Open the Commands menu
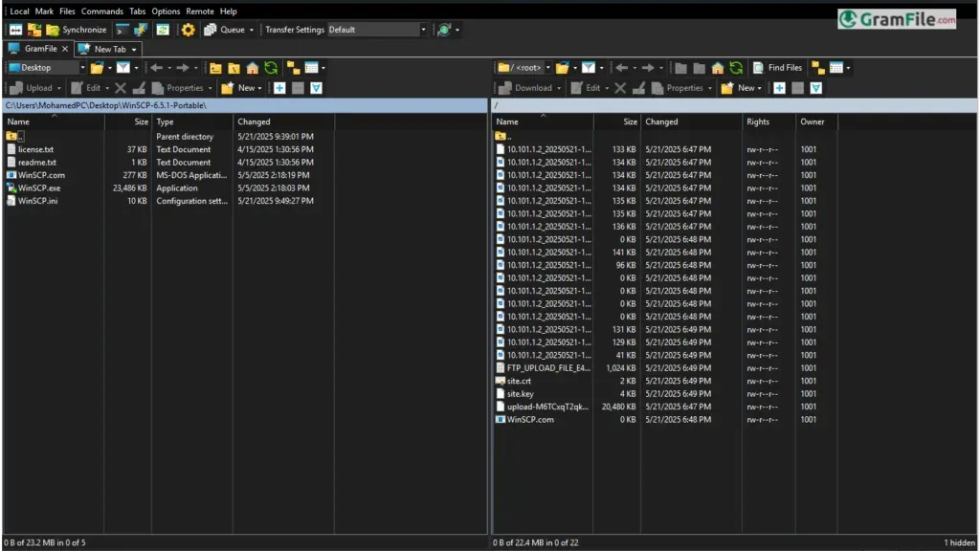 pos(101,11)
